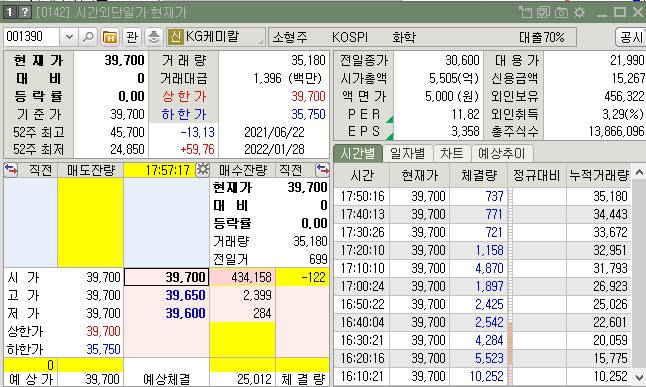The height and width of the screenshot is (387, 646).
Task: Click the screen number 1 icon
Action: [9, 12]
